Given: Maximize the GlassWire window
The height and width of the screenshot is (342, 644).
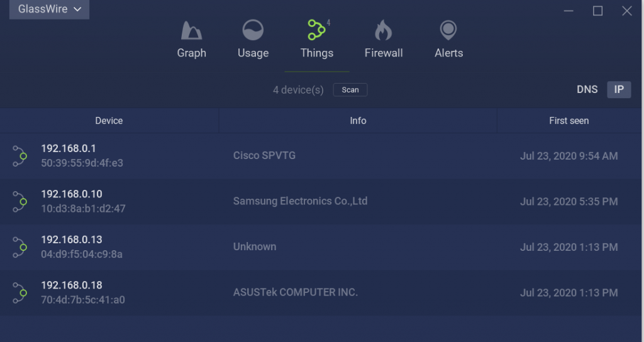Looking at the screenshot, I should click(597, 11).
